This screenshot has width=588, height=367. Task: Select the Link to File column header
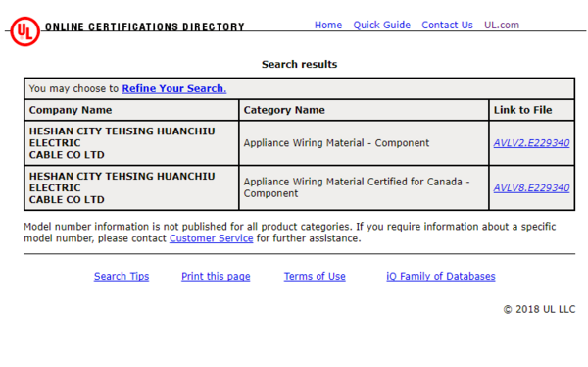click(532, 110)
